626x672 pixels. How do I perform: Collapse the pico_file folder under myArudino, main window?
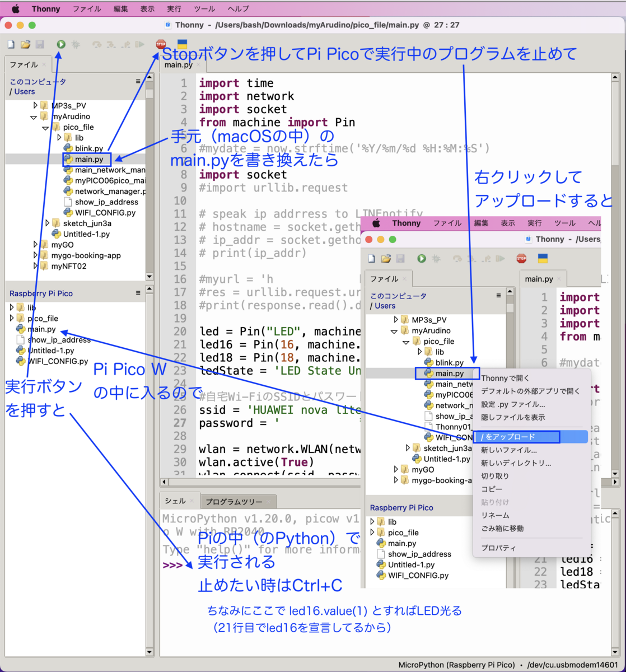click(x=46, y=127)
